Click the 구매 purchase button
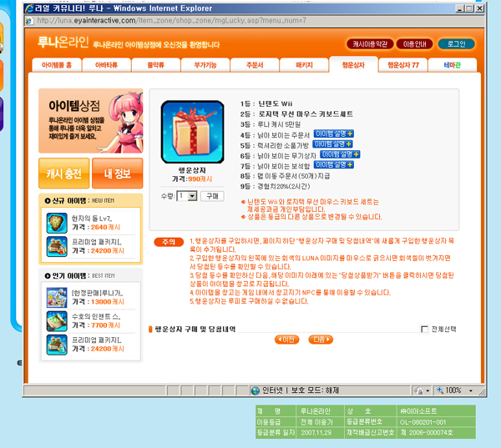This screenshot has height=448, width=501. pyautogui.click(x=212, y=196)
